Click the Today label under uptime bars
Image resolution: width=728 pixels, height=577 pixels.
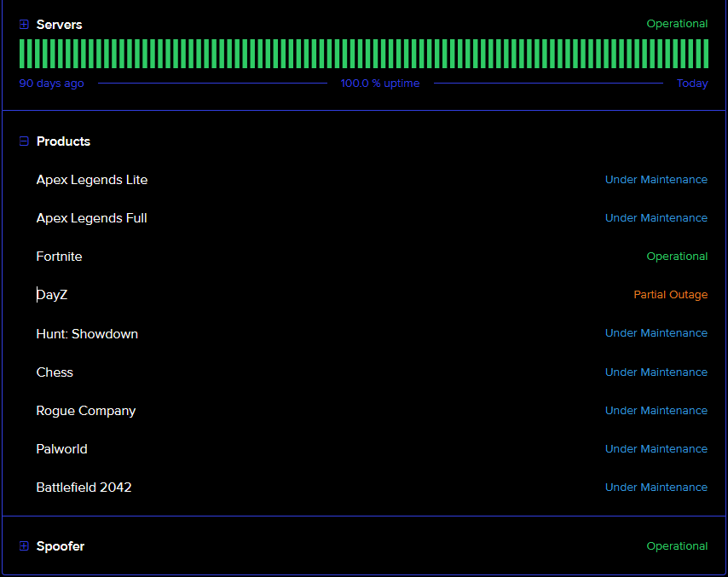coord(692,84)
